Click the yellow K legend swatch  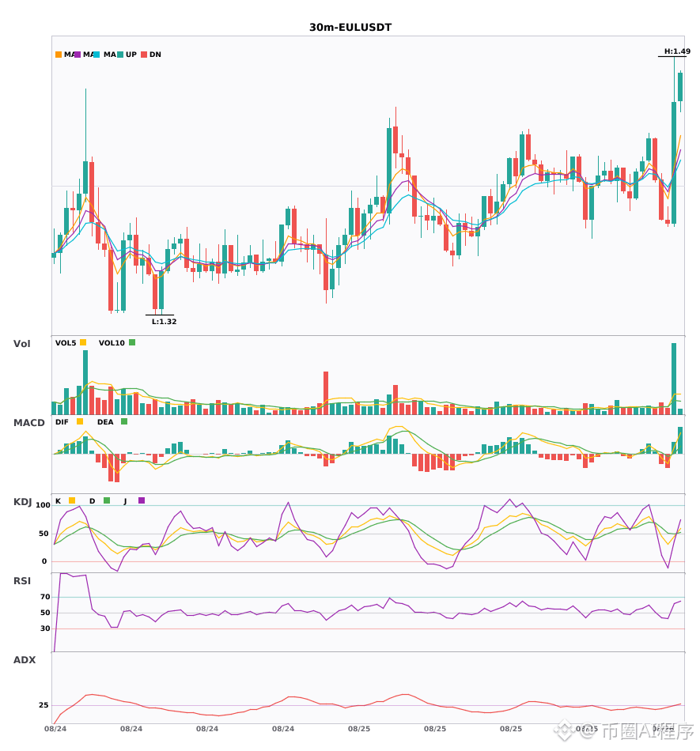(x=72, y=500)
